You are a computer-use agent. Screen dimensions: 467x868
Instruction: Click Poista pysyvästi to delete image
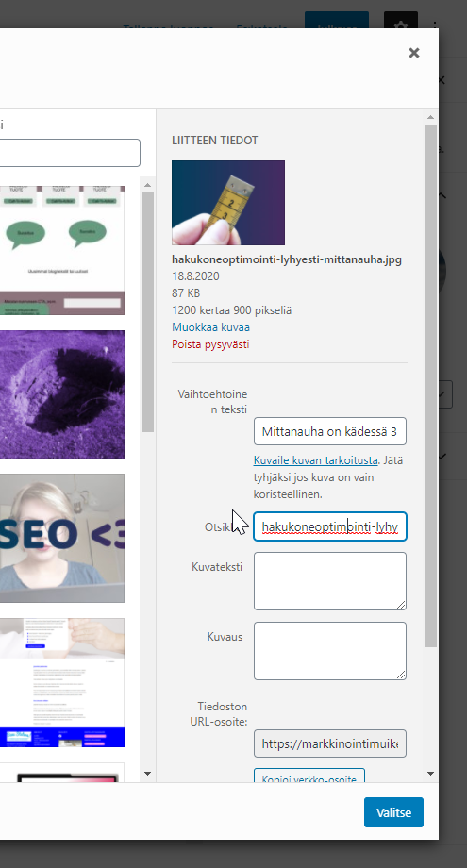210,343
